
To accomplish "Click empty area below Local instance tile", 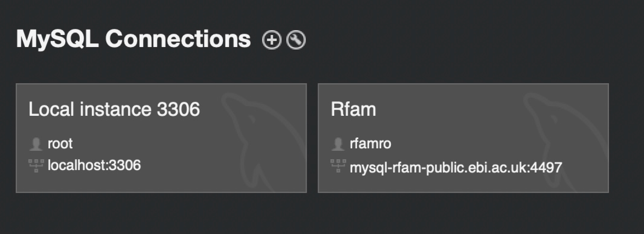I will click(x=161, y=213).
